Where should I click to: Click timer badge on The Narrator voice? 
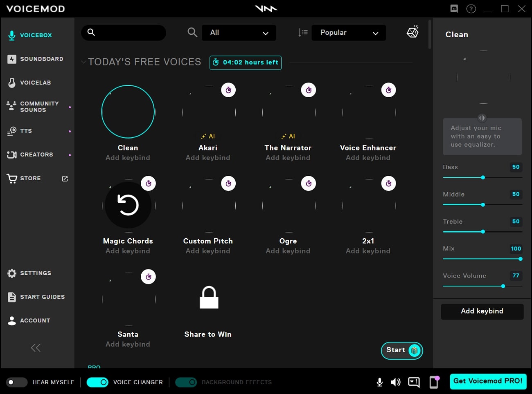coord(309,90)
